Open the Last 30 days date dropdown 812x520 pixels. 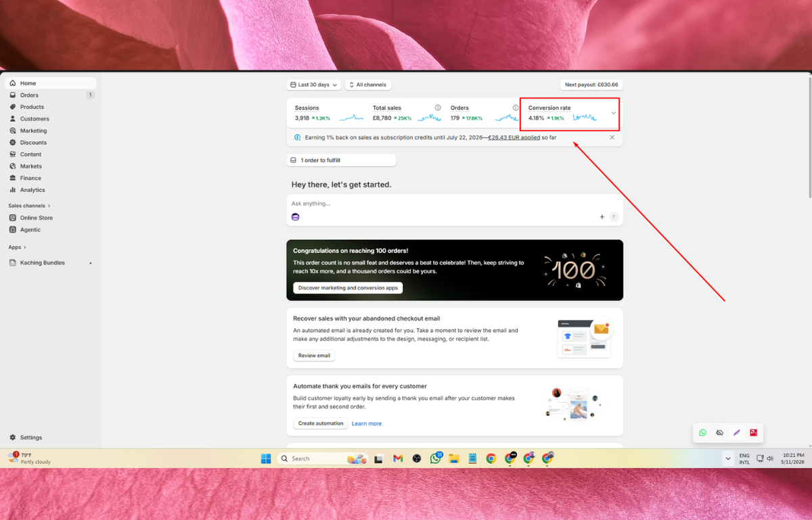[x=313, y=85]
